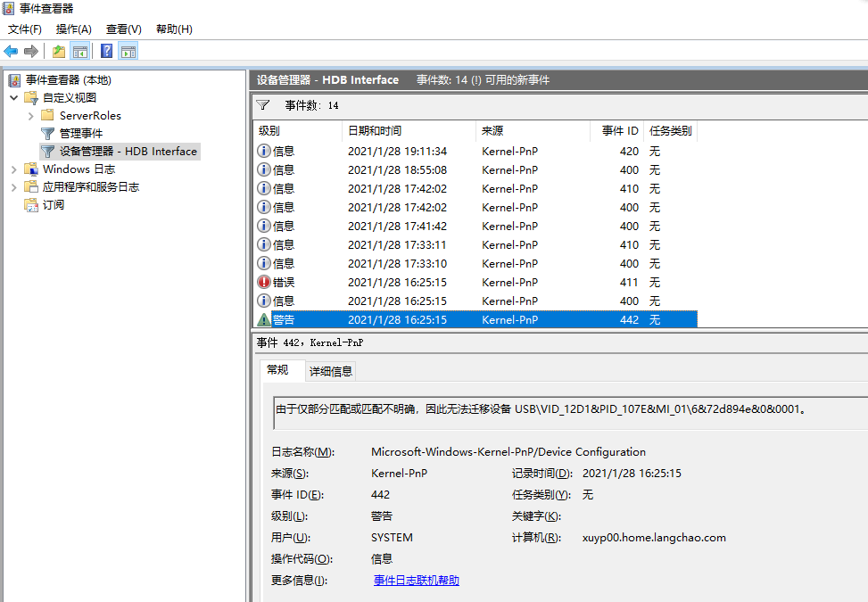Sort by the 来源 column header
The width and height of the screenshot is (868, 602).
pos(533,131)
